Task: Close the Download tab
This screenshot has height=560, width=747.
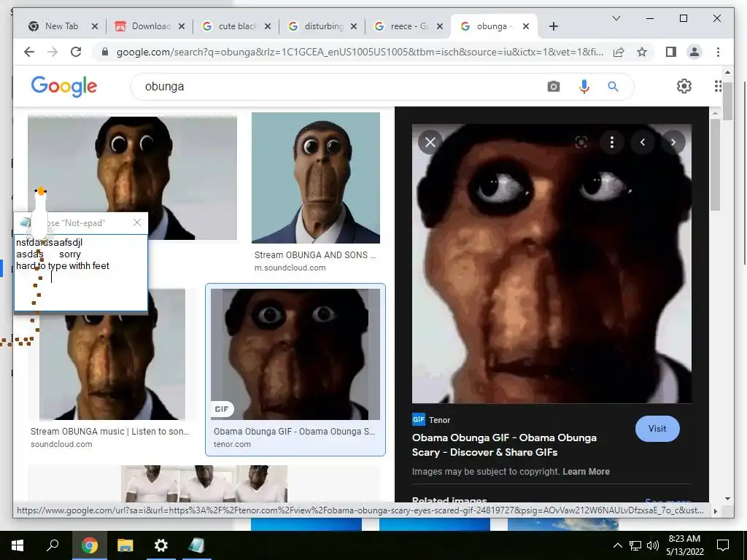Action: (182, 26)
